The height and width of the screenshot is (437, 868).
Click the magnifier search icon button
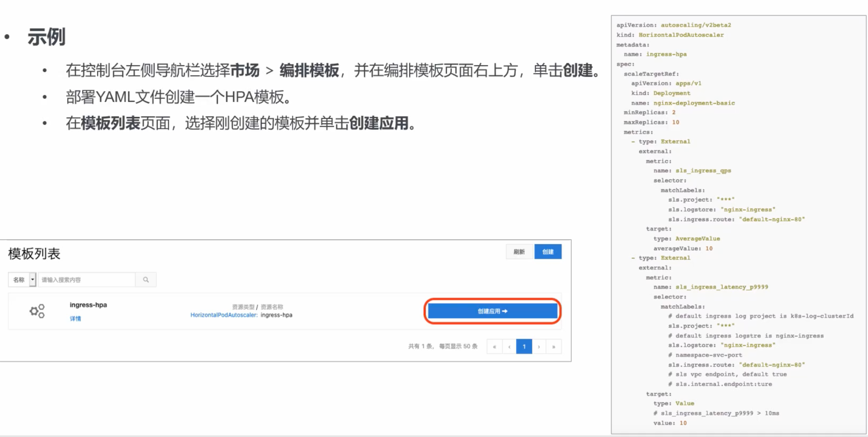point(146,280)
